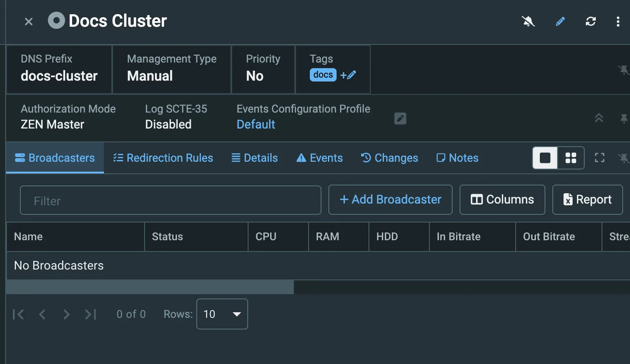Open the Rows per page dropdown
This screenshot has height=364, width=630.
tap(222, 314)
